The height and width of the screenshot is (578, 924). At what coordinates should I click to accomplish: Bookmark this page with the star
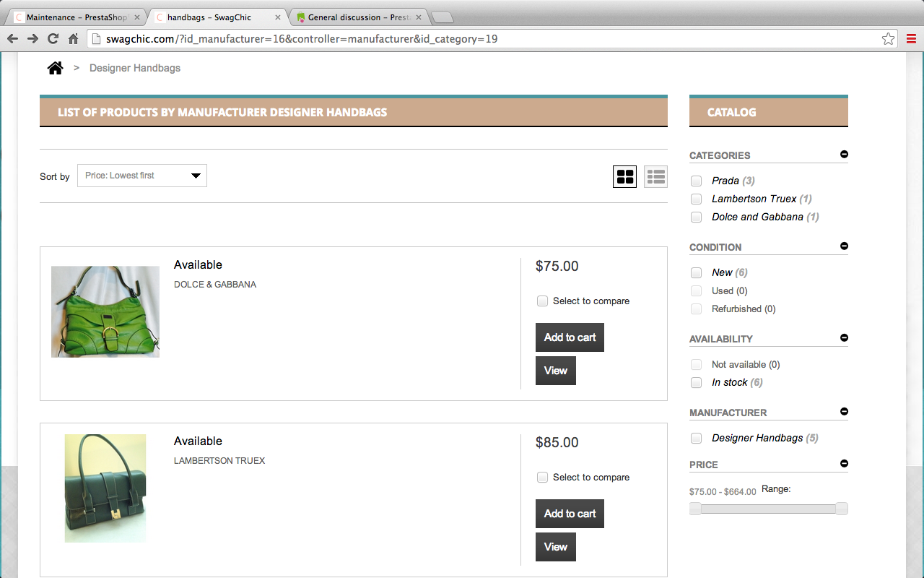click(x=888, y=39)
